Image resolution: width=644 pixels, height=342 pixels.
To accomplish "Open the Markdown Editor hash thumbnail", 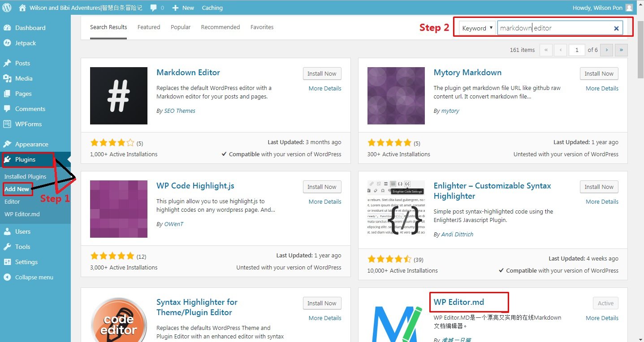I will [x=119, y=96].
